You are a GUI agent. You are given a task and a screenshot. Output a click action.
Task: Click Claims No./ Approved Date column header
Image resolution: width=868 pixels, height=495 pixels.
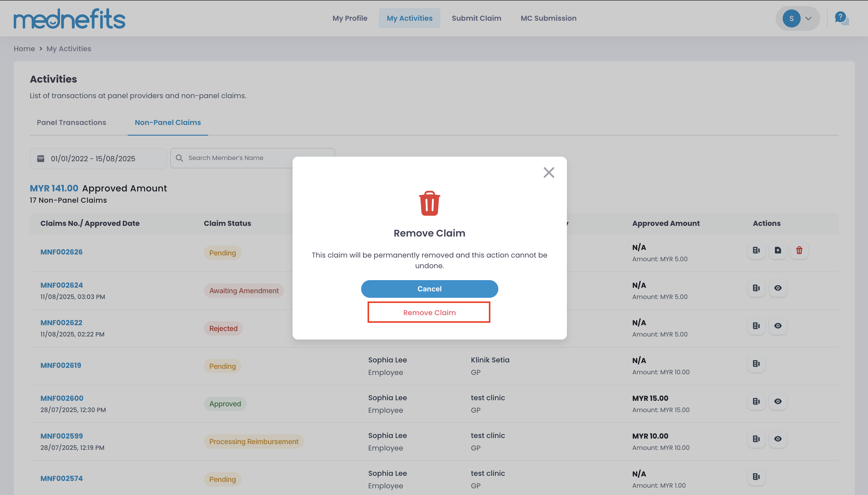90,223
